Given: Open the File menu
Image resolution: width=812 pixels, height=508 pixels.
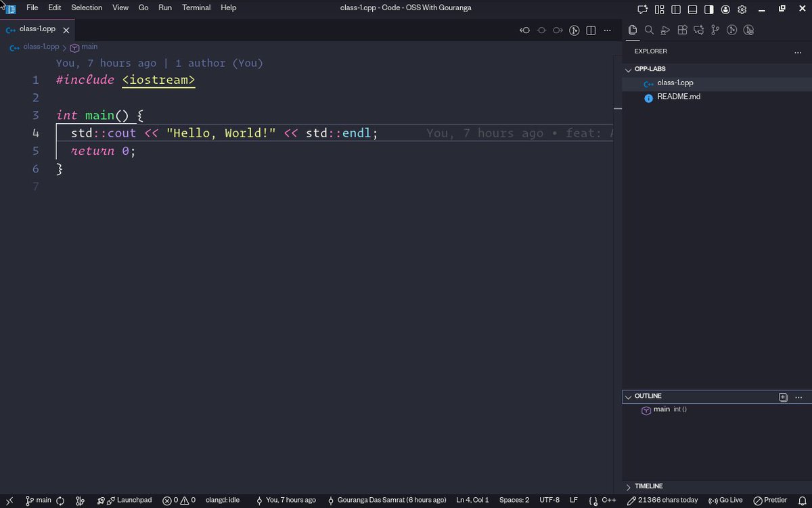Looking at the screenshot, I should [x=32, y=8].
